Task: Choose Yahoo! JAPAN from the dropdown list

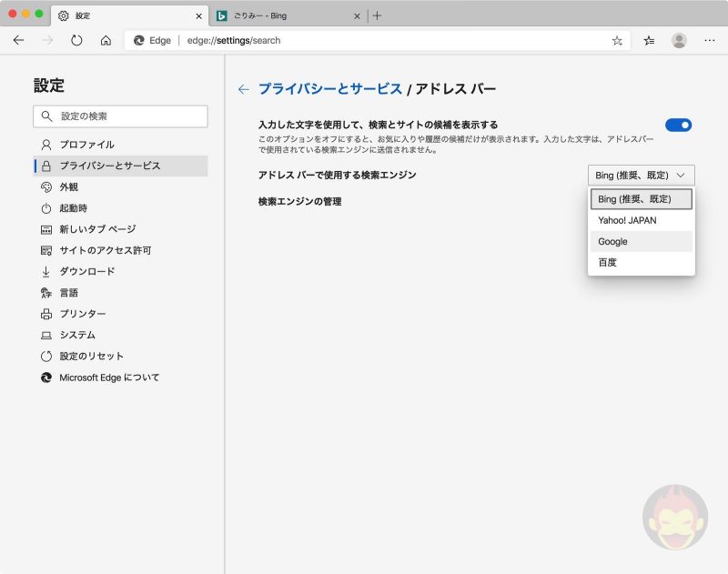Action: 626,220
